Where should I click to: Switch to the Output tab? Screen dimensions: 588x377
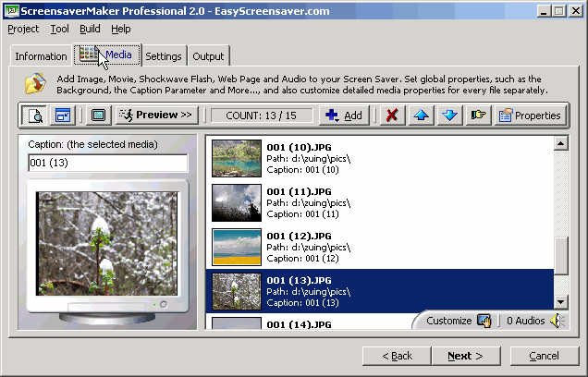coord(208,56)
